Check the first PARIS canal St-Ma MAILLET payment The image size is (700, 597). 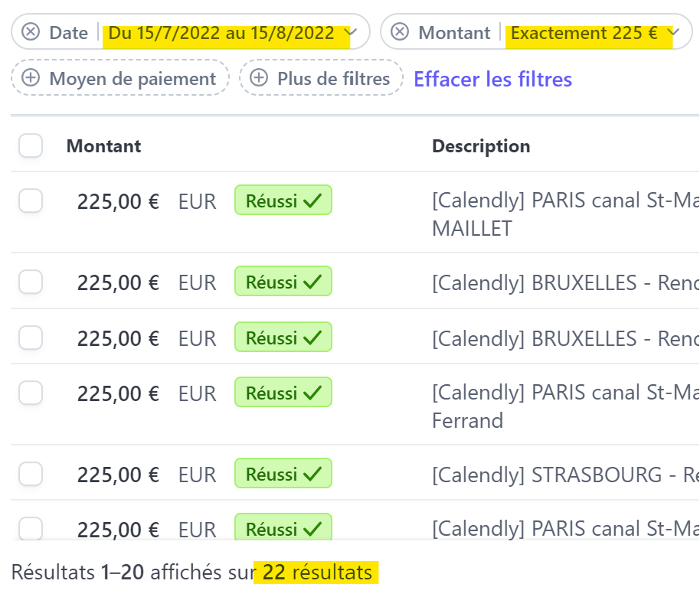point(31,201)
